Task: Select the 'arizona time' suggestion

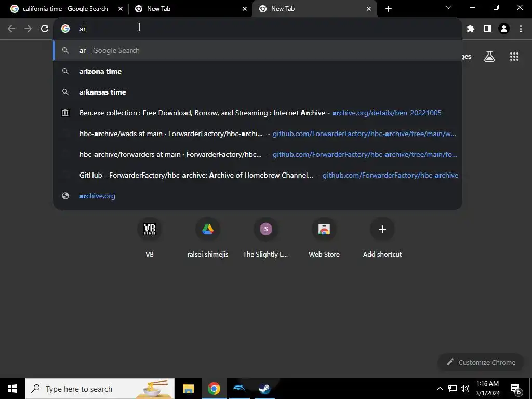Action: [x=258, y=71]
